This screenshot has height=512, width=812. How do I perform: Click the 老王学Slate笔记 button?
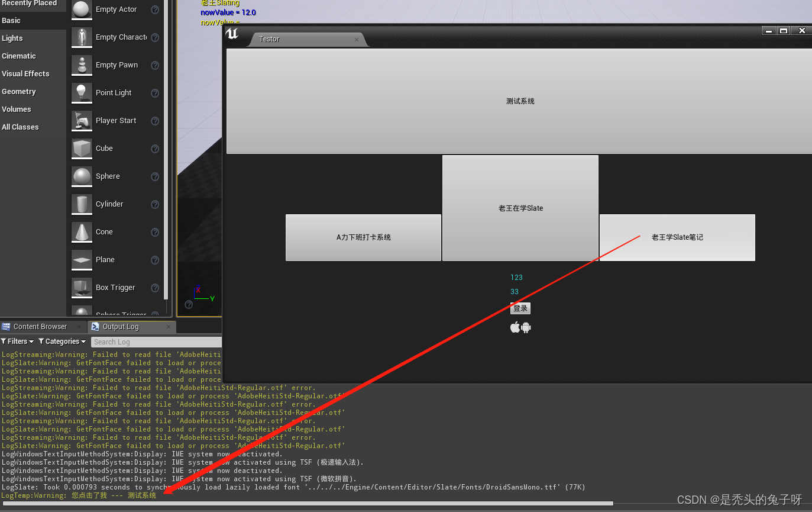tap(677, 237)
